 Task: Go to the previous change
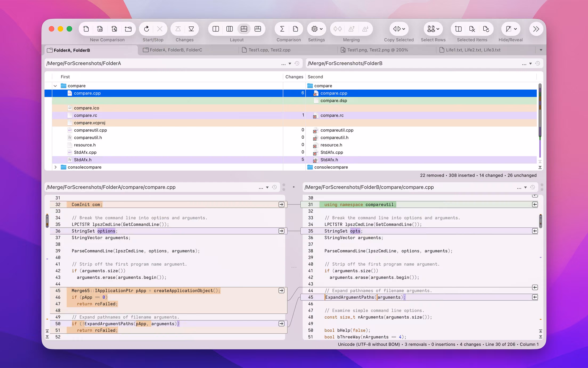[178, 29]
